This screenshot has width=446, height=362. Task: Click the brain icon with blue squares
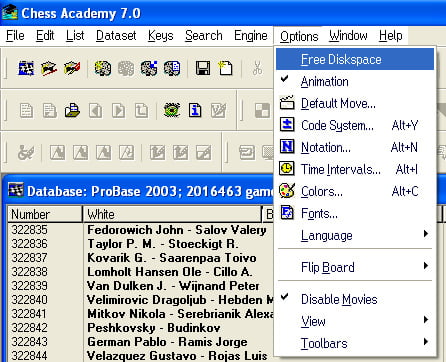click(149, 68)
